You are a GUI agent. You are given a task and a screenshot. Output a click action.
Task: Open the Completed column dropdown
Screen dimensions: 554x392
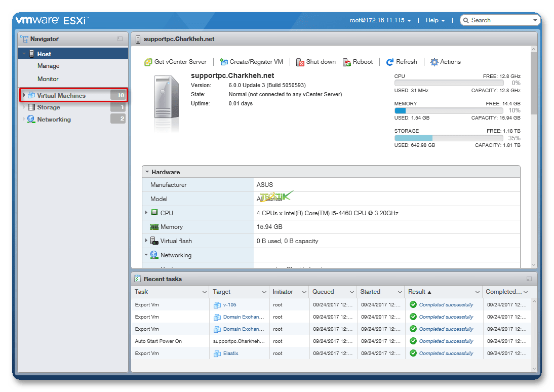(526, 292)
